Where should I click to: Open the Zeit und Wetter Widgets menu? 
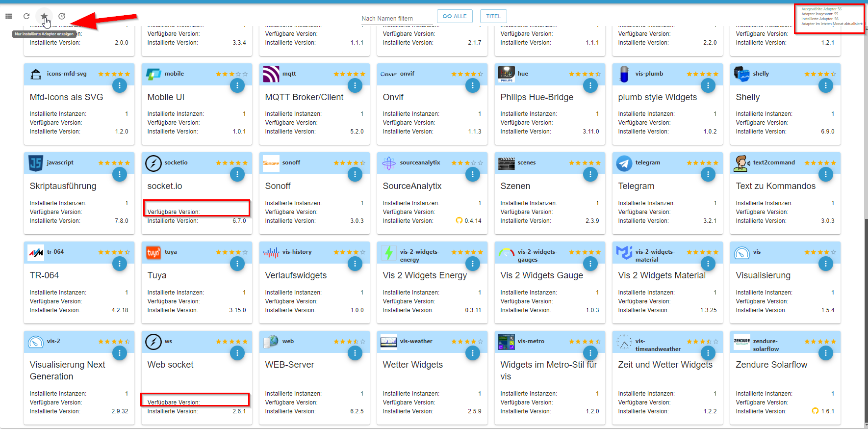point(708,353)
